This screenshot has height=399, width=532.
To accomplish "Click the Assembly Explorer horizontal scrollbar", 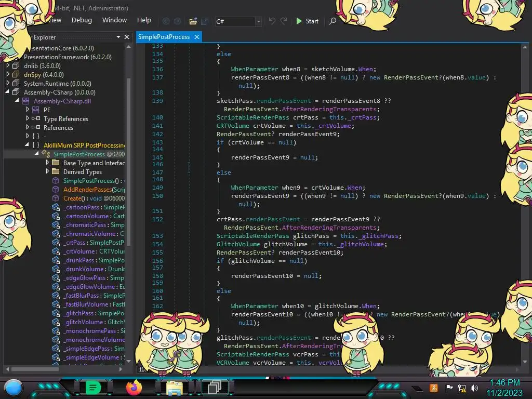I will 34,369.
